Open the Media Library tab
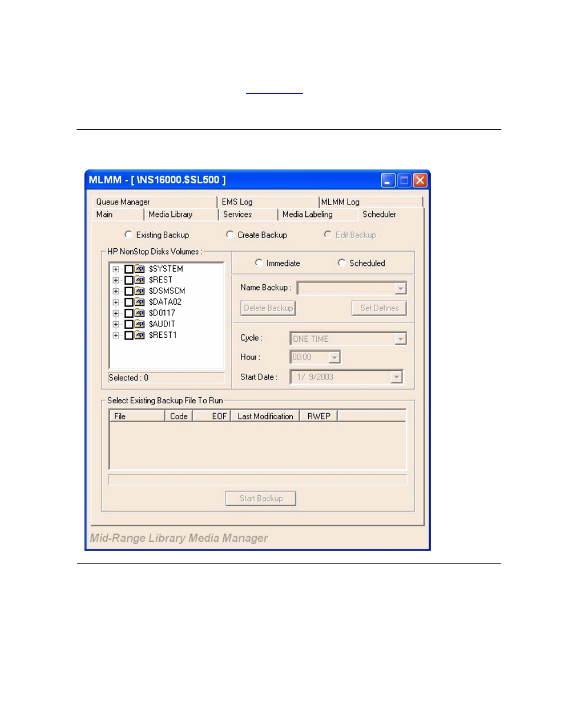 (x=181, y=215)
